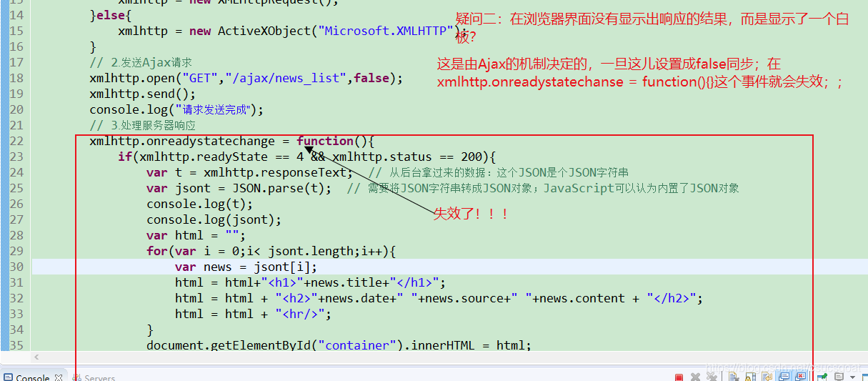Switch to the Console tab

click(x=32, y=377)
